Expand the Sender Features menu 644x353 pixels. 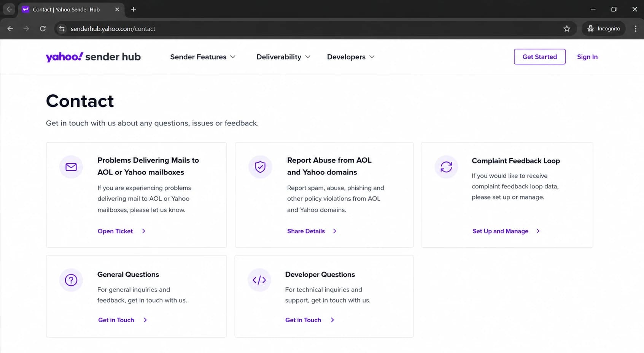[203, 57]
